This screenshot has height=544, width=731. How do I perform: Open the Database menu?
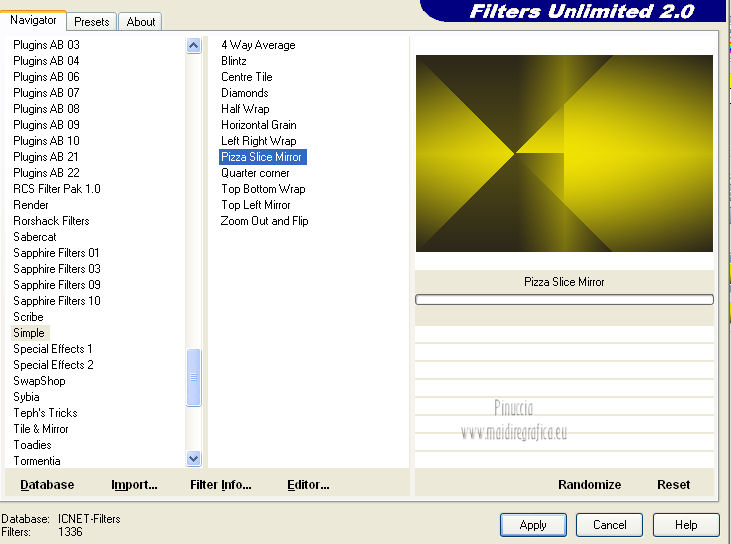coord(47,484)
